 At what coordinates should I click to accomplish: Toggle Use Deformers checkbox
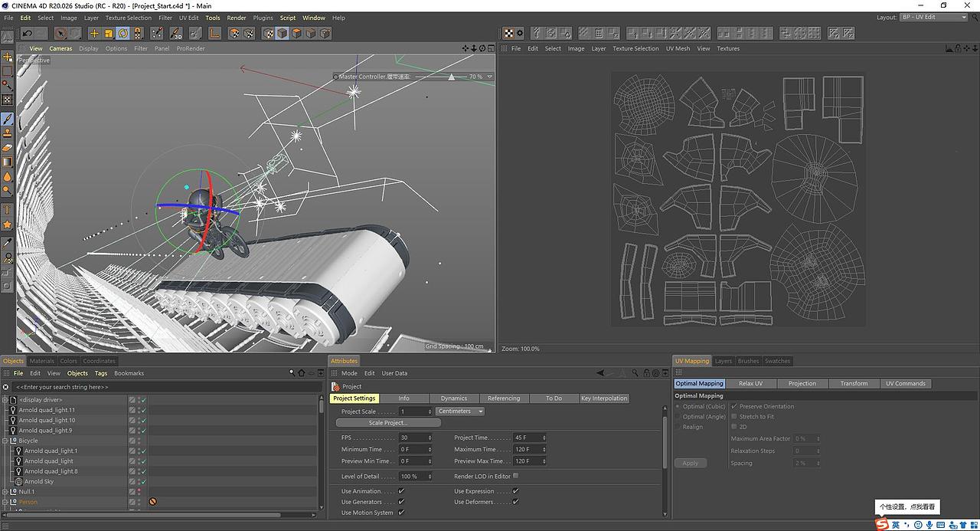(515, 502)
